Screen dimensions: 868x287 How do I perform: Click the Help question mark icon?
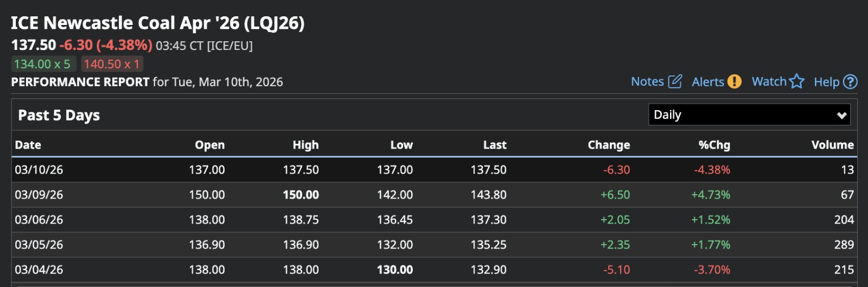point(851,81)
